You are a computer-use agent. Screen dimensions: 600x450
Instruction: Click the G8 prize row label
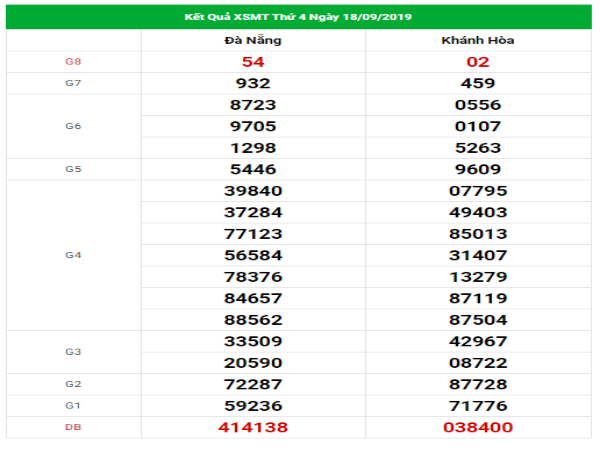(73, 62)
